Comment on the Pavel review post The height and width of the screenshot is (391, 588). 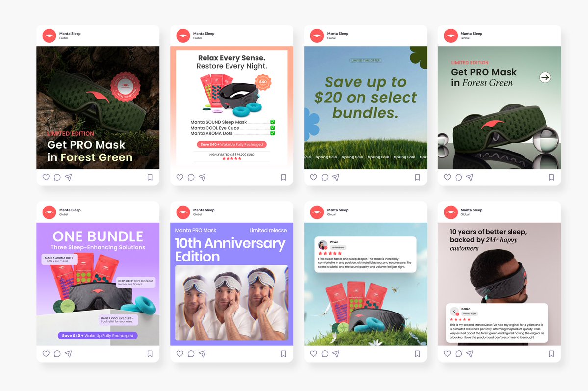[325, 354]
